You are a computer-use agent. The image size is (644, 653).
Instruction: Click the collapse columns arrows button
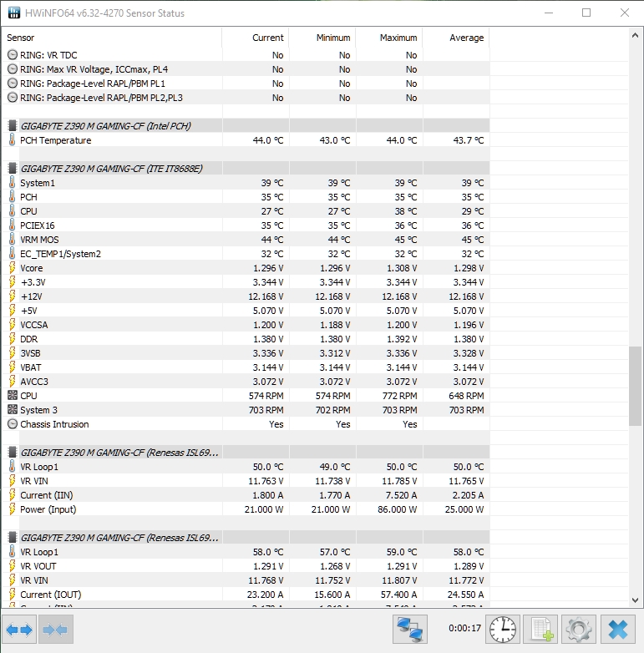point(56,630)
